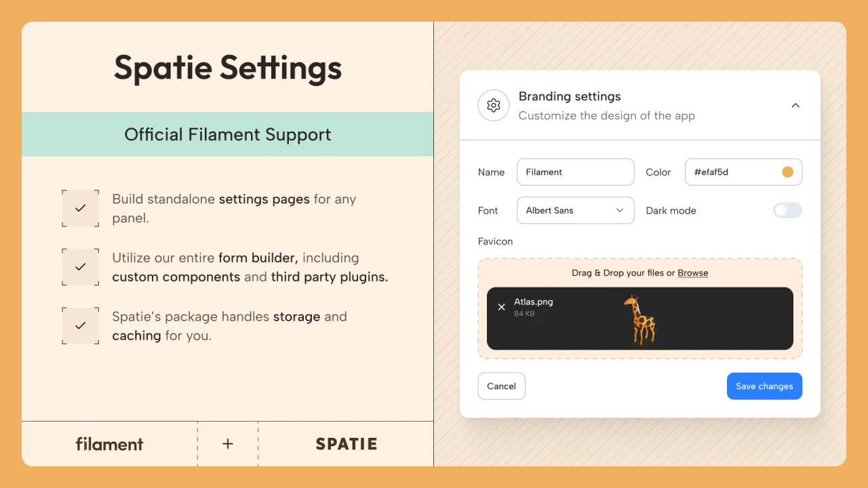The height and width of the screenshot is (488, 868).
Task: Click the Spatie Settings heading
Action: [x=227, y=68]
